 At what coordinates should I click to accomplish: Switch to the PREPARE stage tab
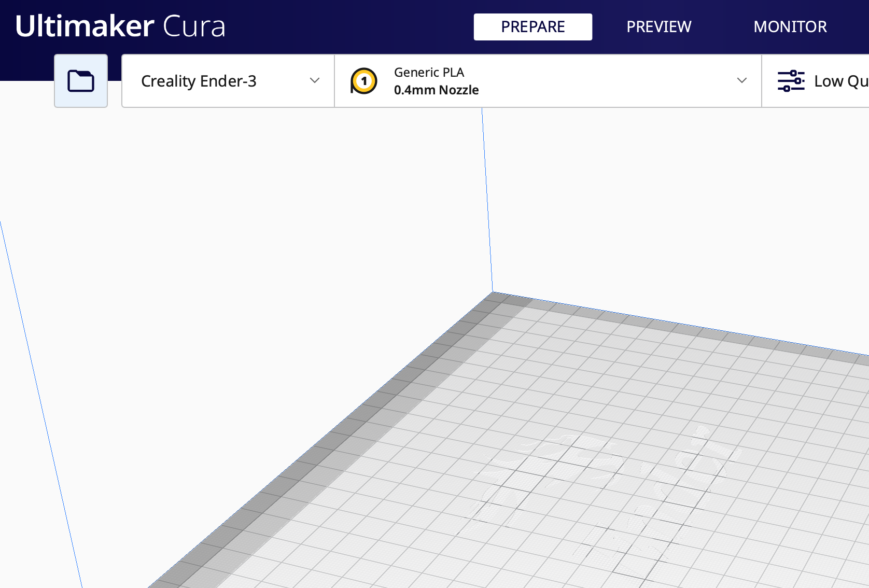pyautogui.click(x=533, y=27)
